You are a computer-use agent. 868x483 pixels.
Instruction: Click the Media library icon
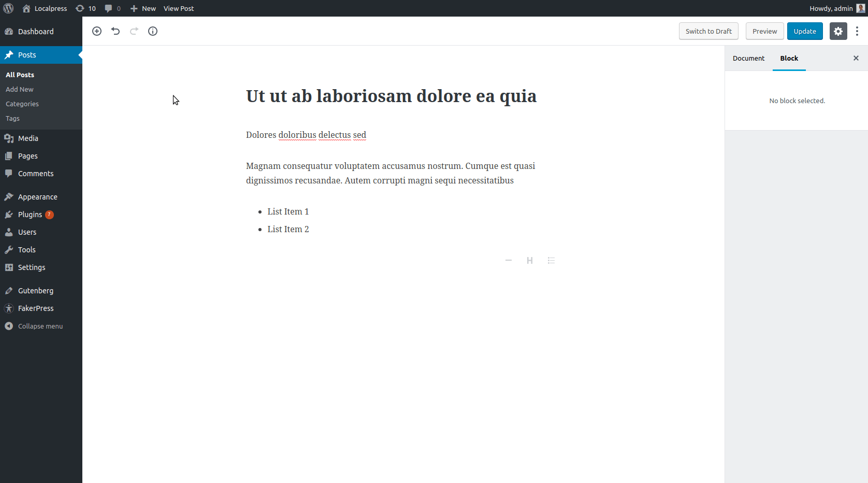click(x=9, y=138)
